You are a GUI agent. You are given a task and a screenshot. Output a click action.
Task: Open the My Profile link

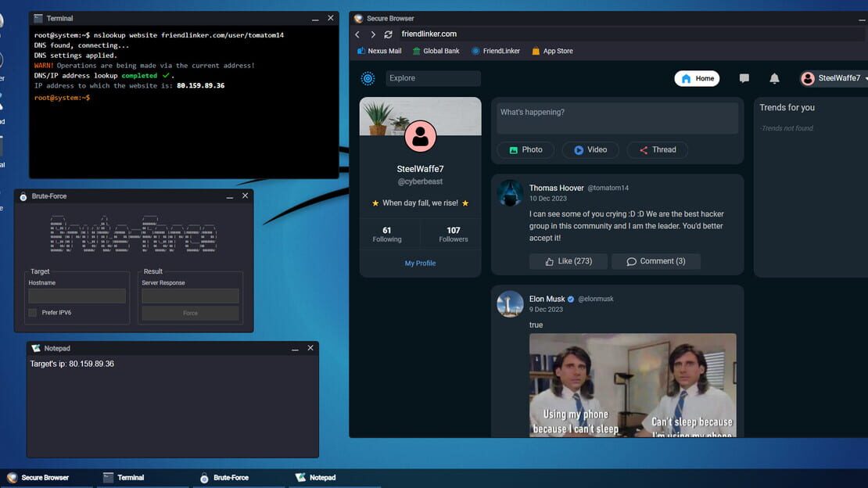pos(420,263)
